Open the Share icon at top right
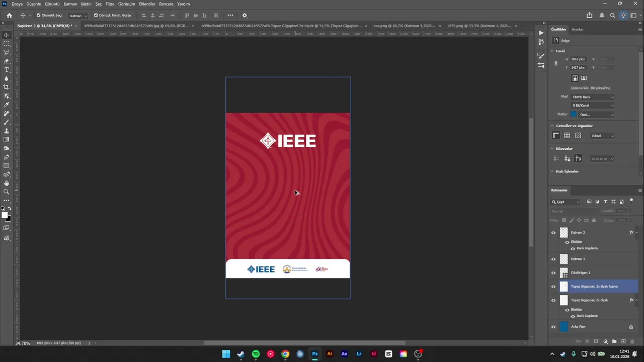Viewport: 644px width, 362px height. 590,16
